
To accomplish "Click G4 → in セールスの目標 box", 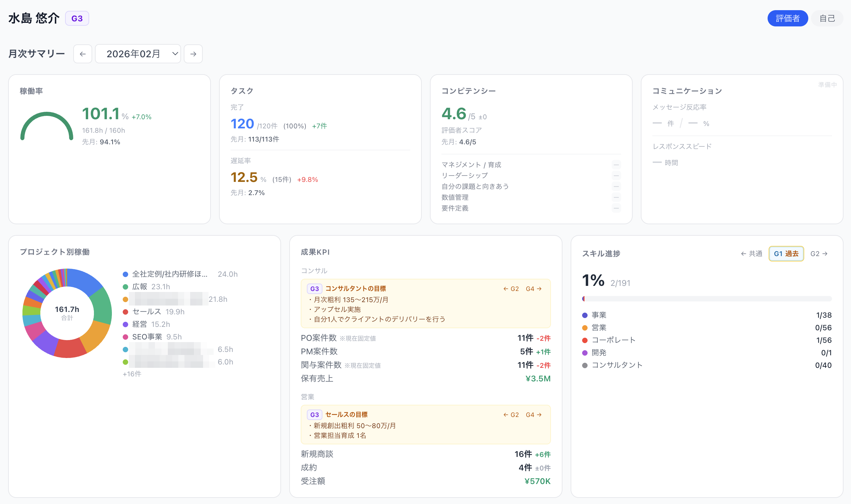I will [534, 415].
